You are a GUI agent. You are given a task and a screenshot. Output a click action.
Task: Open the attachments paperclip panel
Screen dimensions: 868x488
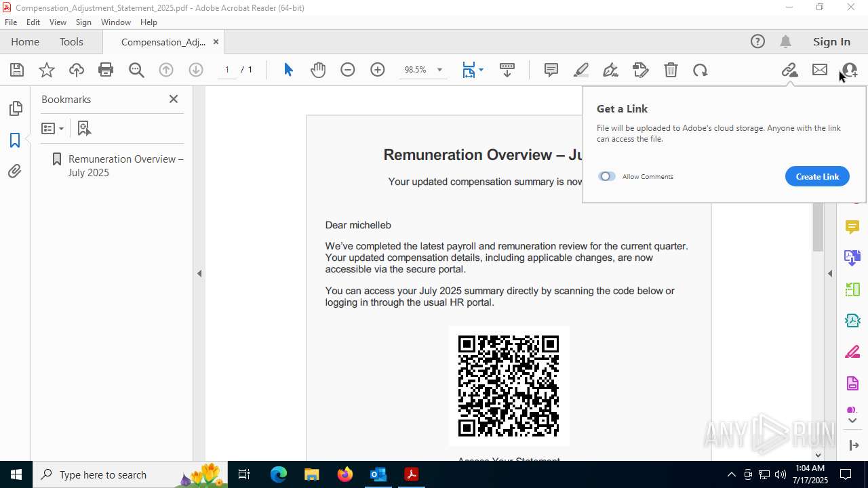[x=15, y=171]
